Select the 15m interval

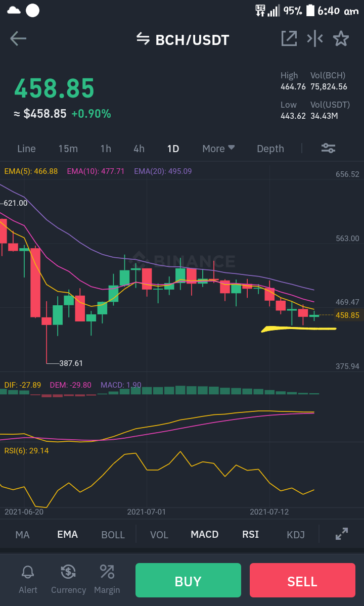pos(68,149)
